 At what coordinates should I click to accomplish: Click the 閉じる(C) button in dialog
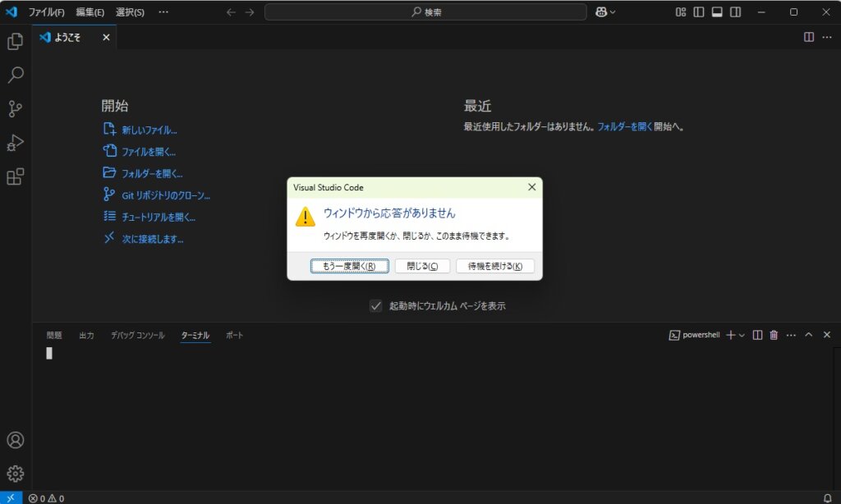[x=422, y=266]
